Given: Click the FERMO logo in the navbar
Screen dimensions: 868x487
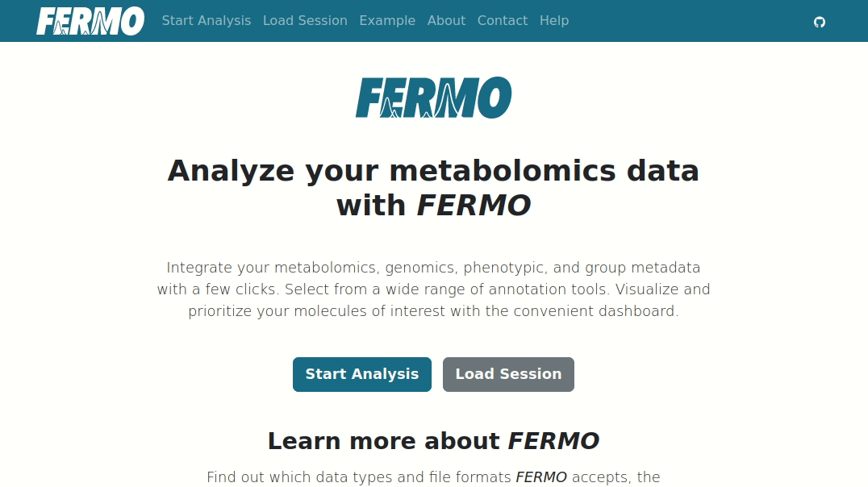Looking at the screenshot, I should 90,21.
